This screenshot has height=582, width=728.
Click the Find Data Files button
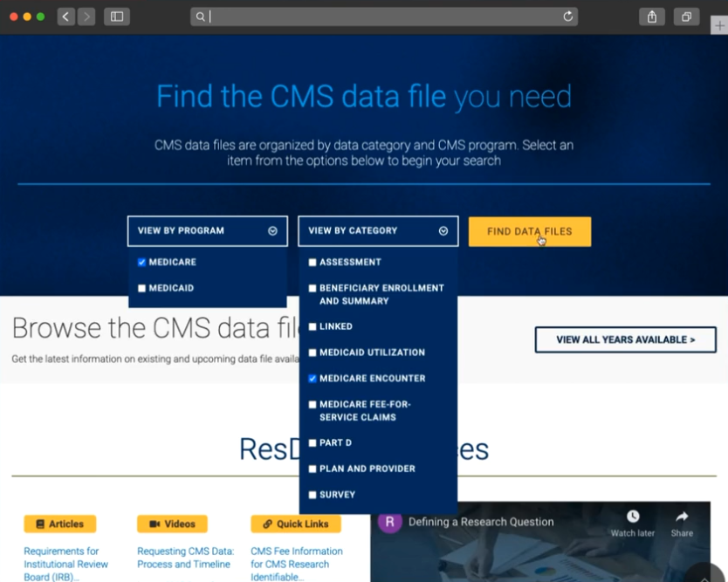(529, 231)
